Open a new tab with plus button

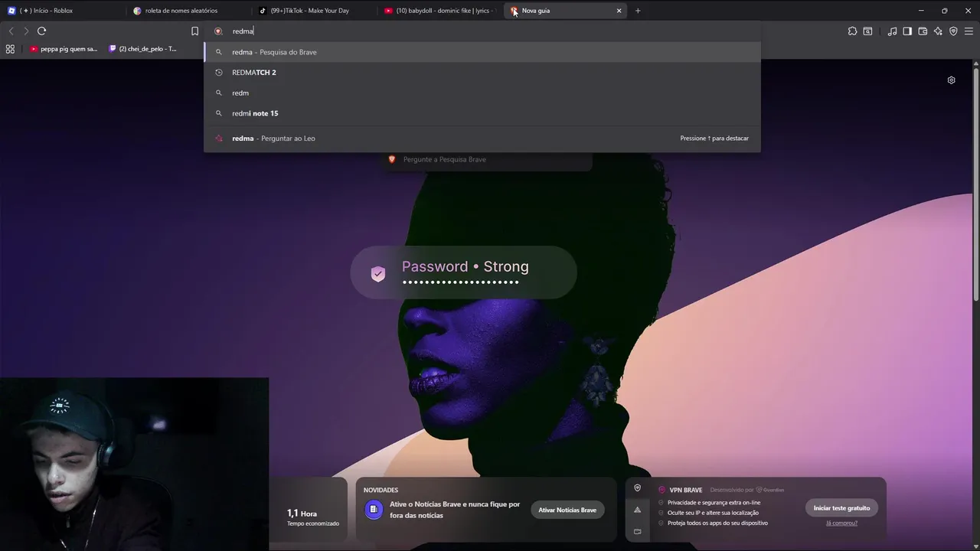(x=638, y=11)
